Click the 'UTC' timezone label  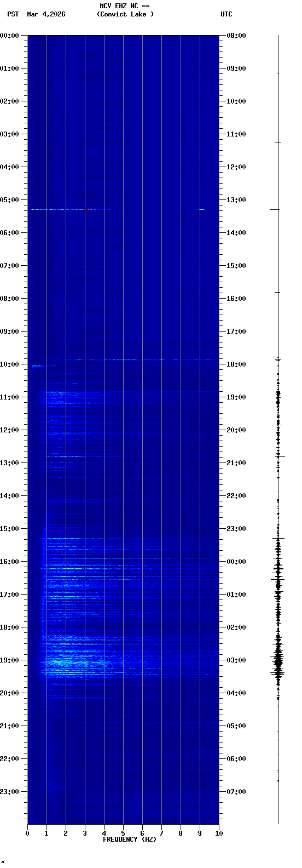pos(226,14)
